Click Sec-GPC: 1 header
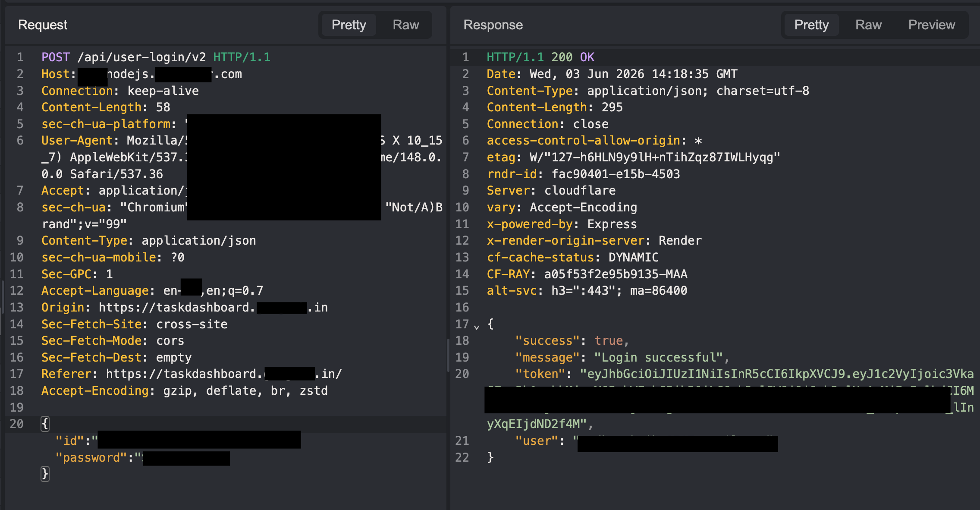 tap(77, 274)
